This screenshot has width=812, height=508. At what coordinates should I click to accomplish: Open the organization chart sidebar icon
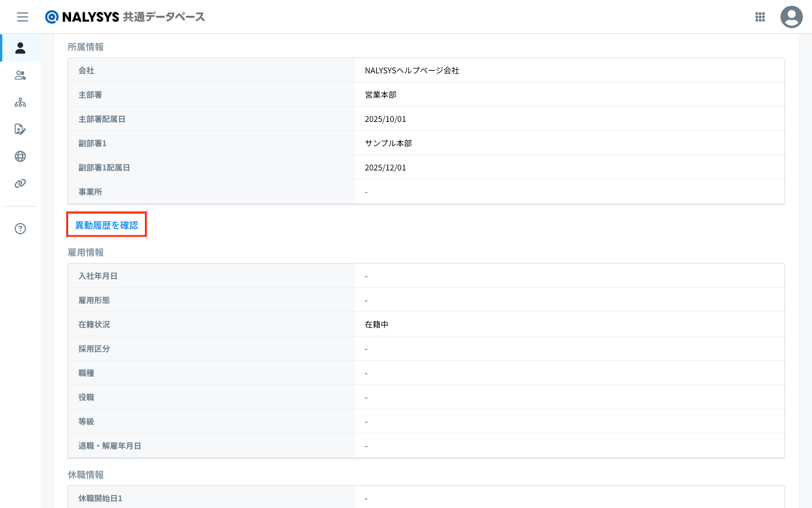[x=20, y=102]
